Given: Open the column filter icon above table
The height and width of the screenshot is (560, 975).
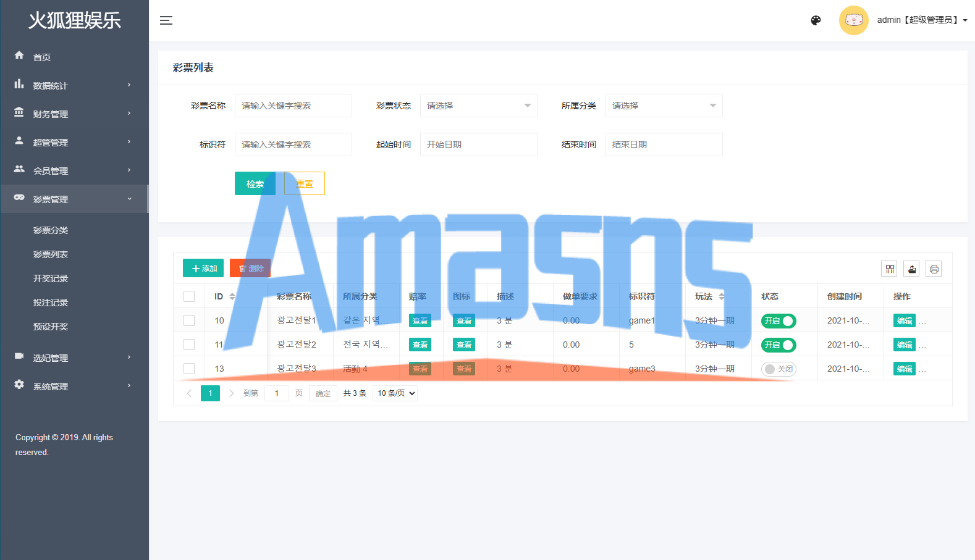Looking at the screenshot, I should tap(890, 269).
